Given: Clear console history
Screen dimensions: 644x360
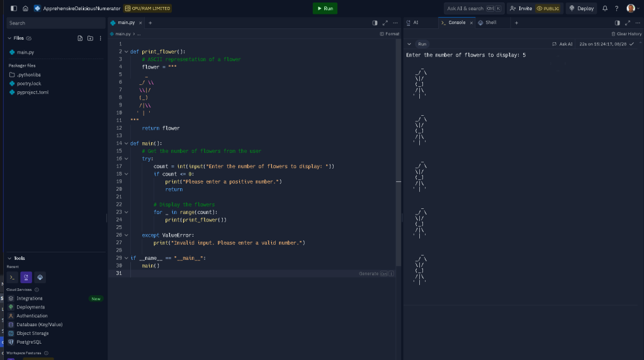Looking at the screenshot, I should (626, 34).
